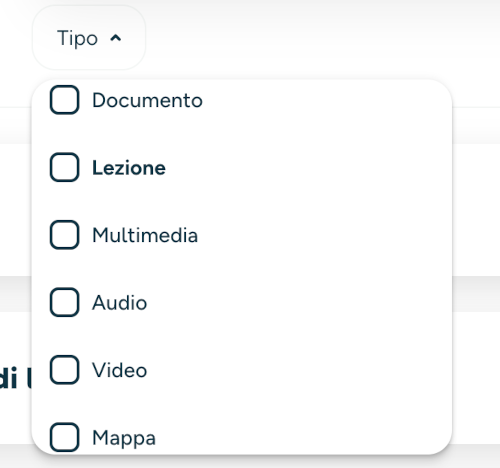Click the bold 'di' heading fragment behind the list
This screenshot has height=468, width=500.
[x=9, y=379]
